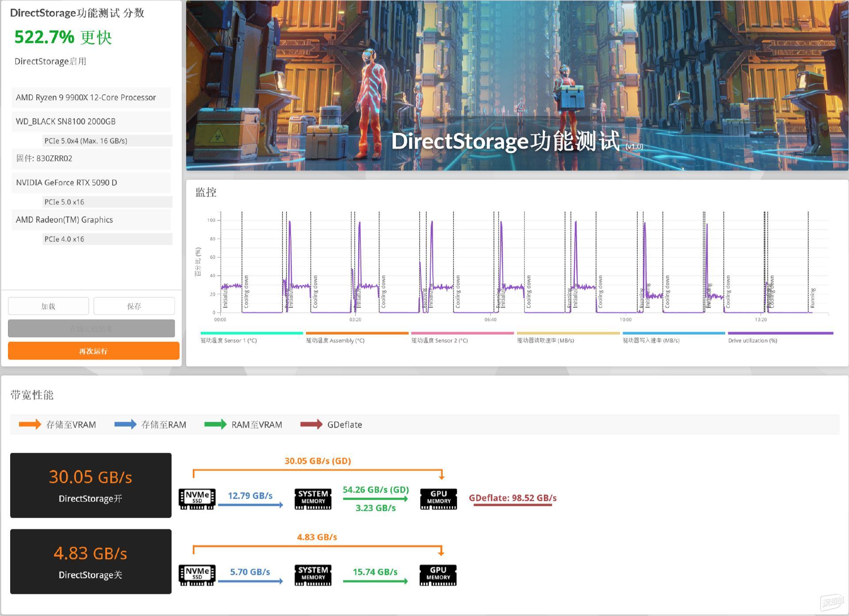849x616 pixels.
Task: Click the 固件: 830ZRR02 firmware row
Action: tap(91, 158)
